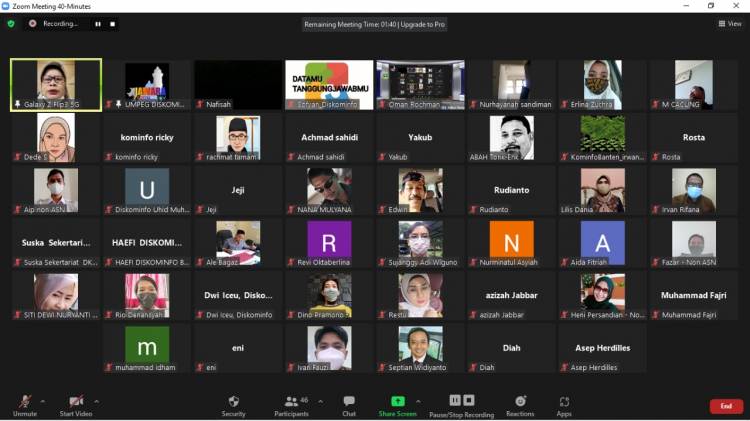
Task: Select the Muhammad Fajri participant tile
Action: coord(694,296)
